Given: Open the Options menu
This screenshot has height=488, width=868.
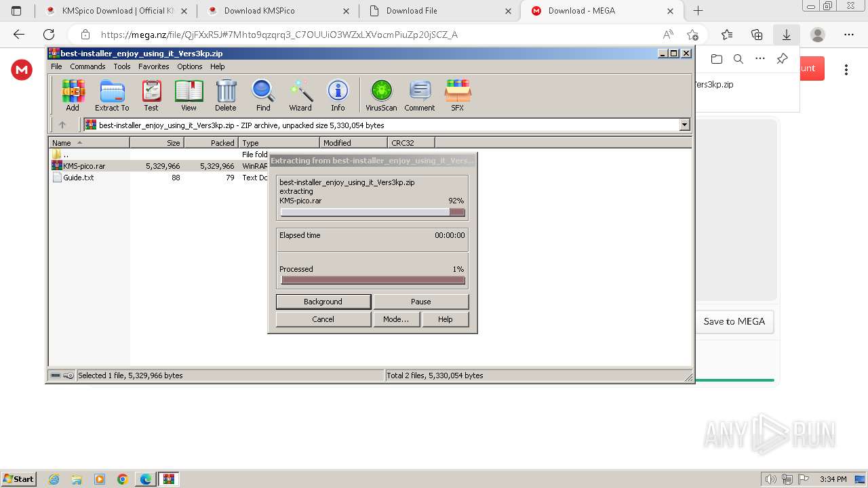Looking at the screenshot, I should coord(190,66).
